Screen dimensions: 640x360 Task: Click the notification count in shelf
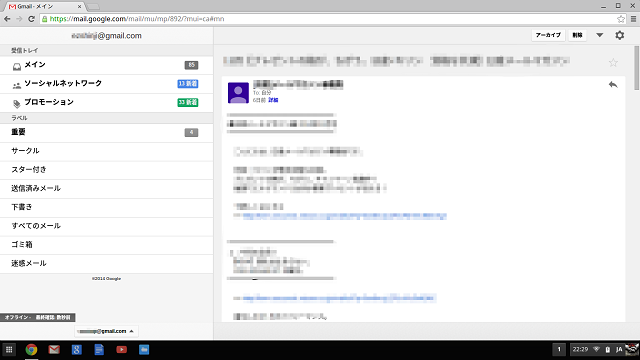coord(559,349)
